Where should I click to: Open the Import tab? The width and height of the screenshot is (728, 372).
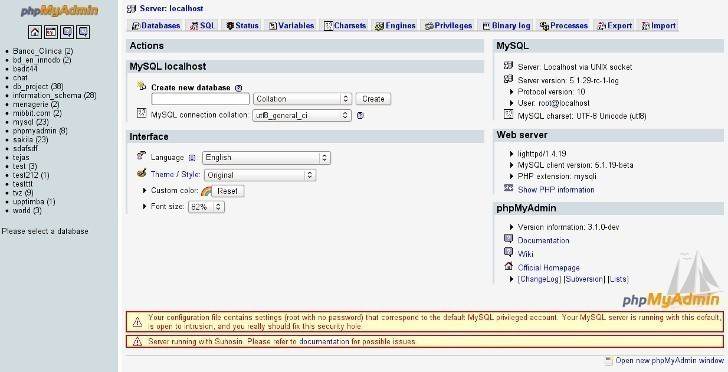[x=659, y=26]
